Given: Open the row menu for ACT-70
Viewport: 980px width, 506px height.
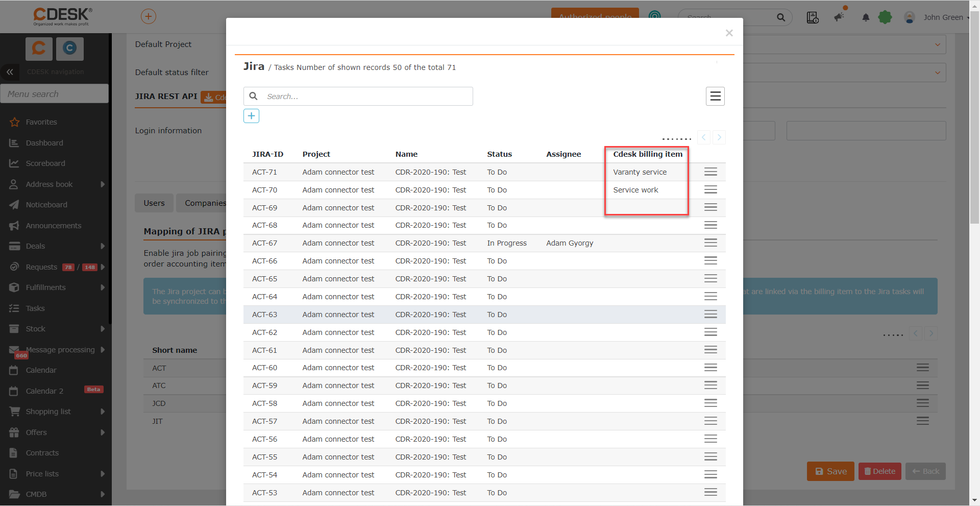Looking at the screenshot, I should 710,190.
